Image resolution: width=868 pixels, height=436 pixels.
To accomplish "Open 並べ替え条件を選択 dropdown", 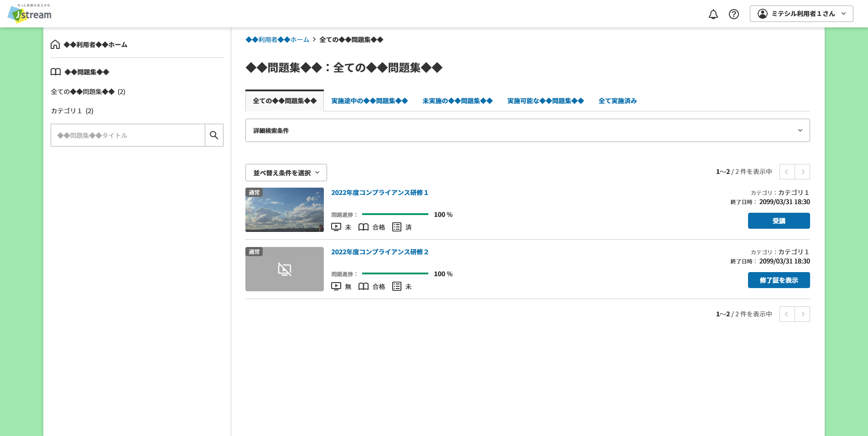I will pyautogui.click(x=286, y=173).
